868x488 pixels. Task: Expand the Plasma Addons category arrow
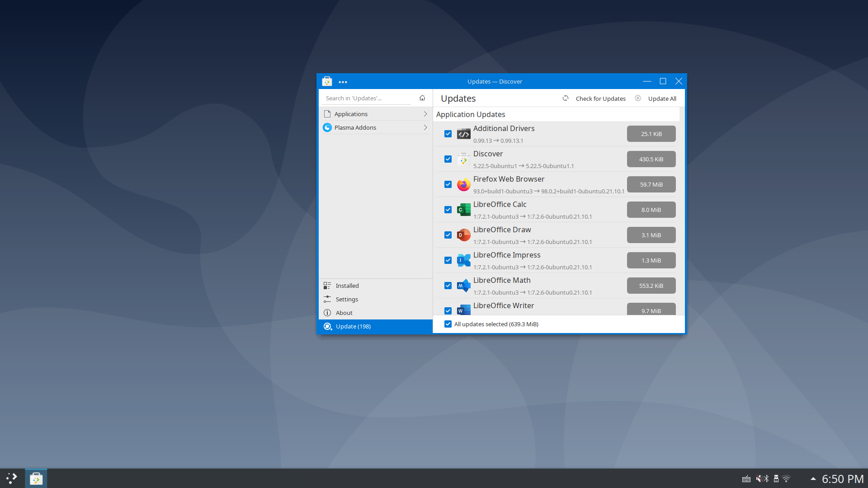[425, 127]
